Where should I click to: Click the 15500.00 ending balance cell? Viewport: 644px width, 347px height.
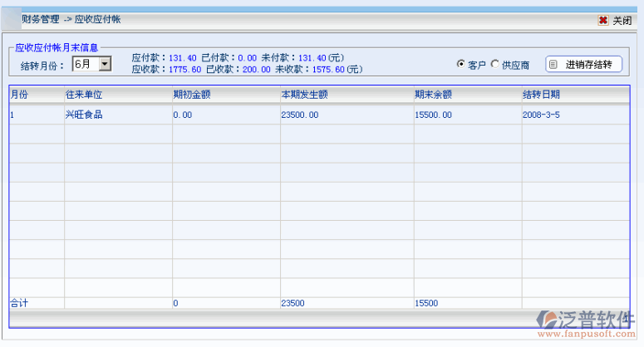click(433, 115)
